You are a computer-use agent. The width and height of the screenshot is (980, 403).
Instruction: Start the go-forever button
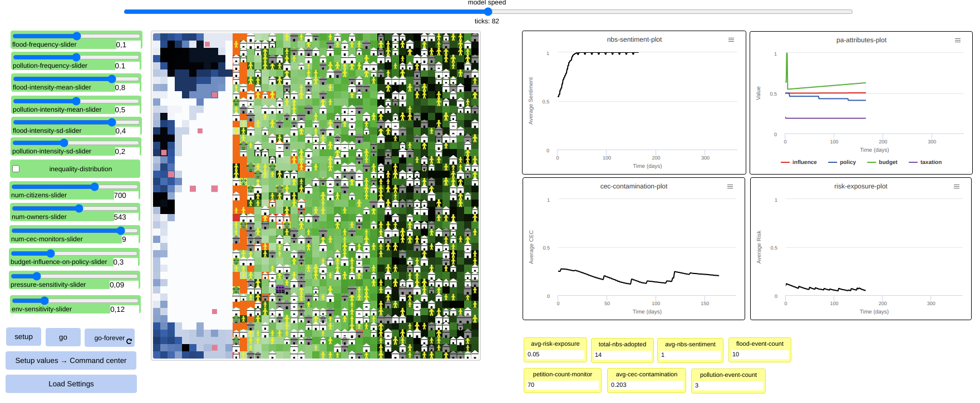(x=110, y=338)
